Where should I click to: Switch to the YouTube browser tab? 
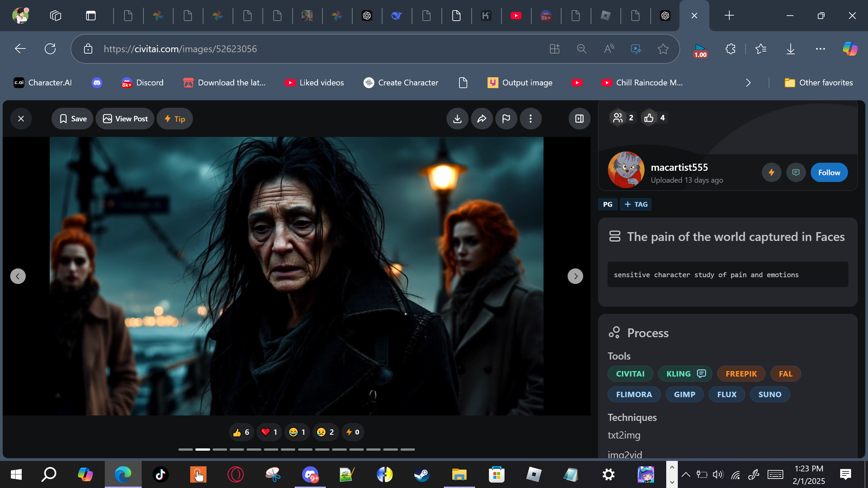pos(516,16)
